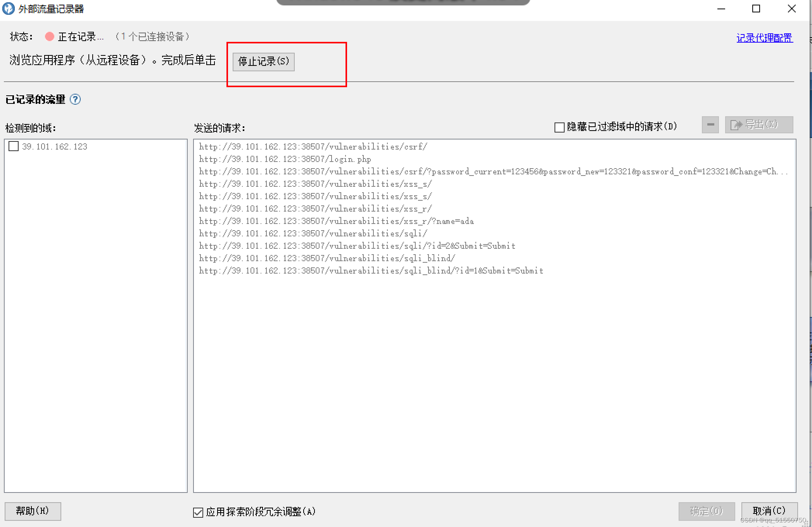Select the login.php request row
The image size is (812, 527).
click(x=285, y=159)
